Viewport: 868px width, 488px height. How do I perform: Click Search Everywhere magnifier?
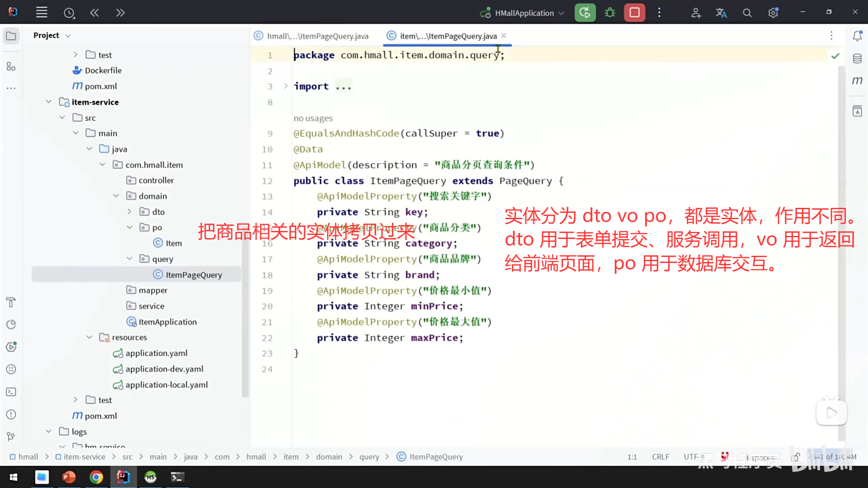747,13
